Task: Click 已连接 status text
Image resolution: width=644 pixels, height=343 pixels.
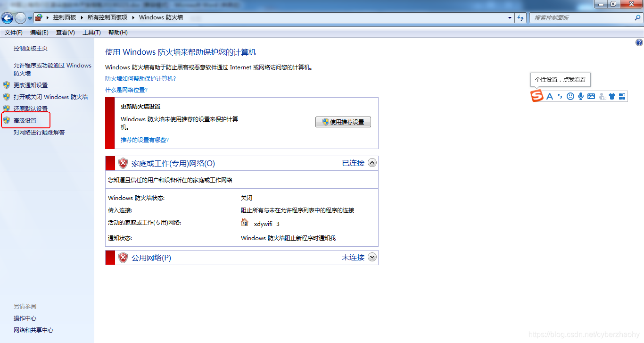Action: (353, 163)
